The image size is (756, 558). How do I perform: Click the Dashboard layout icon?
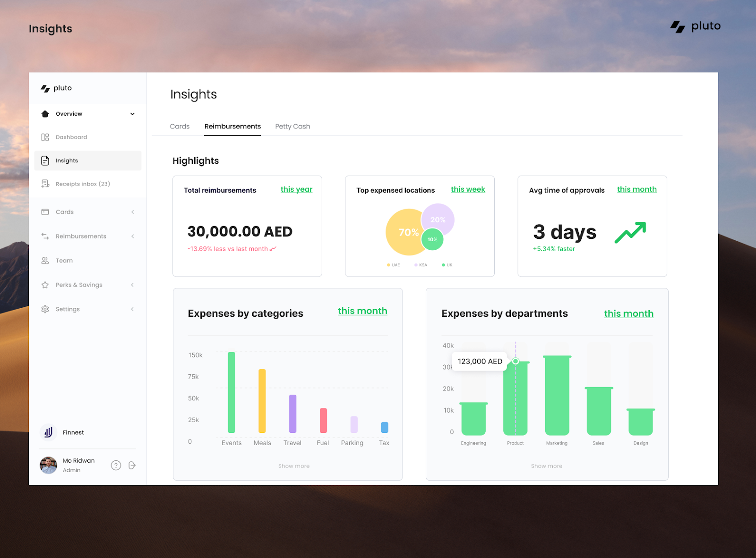coord(45,137)
